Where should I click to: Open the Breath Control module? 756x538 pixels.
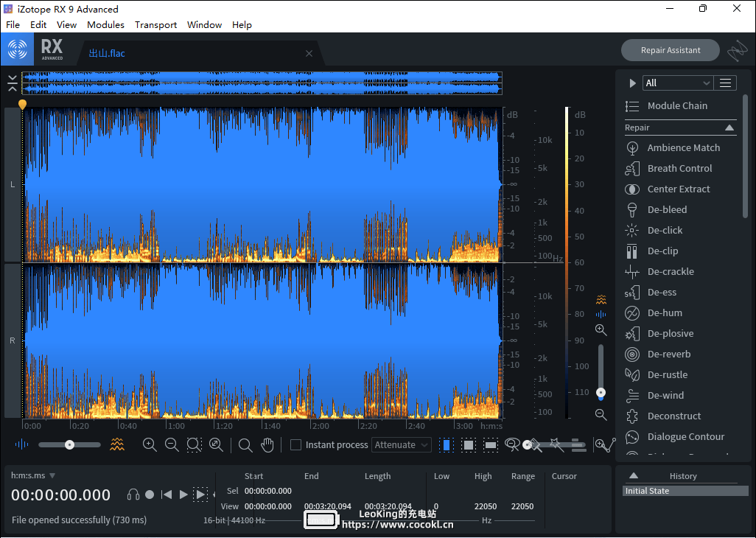[x=669, y=169]
